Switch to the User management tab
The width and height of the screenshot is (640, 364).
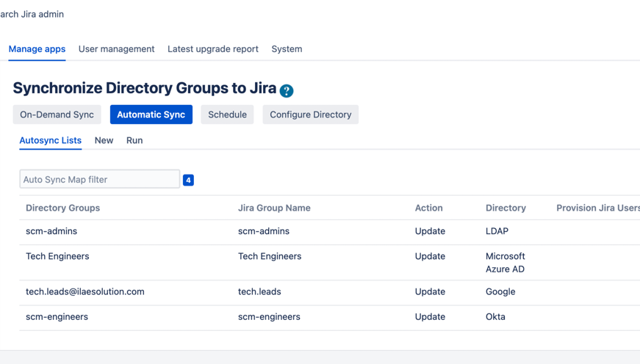click(x=116, y=49)
